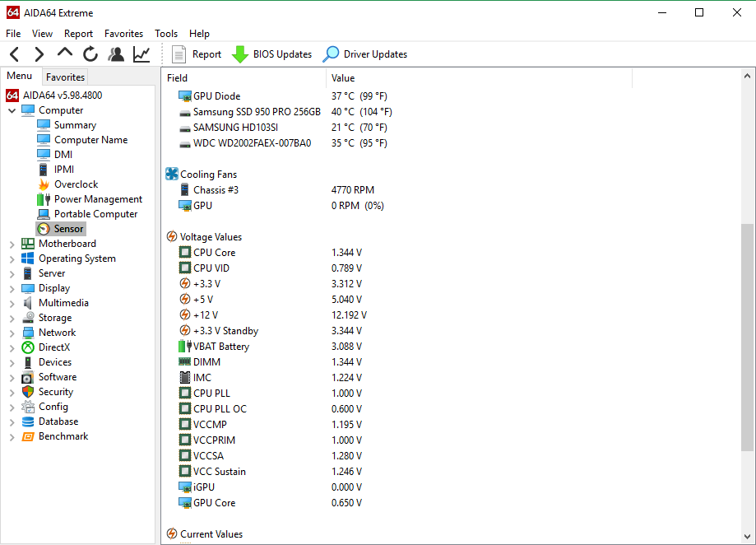The image size is (756, 545).
Task: Expand the Storage tree node
Action: pos(12,319)
